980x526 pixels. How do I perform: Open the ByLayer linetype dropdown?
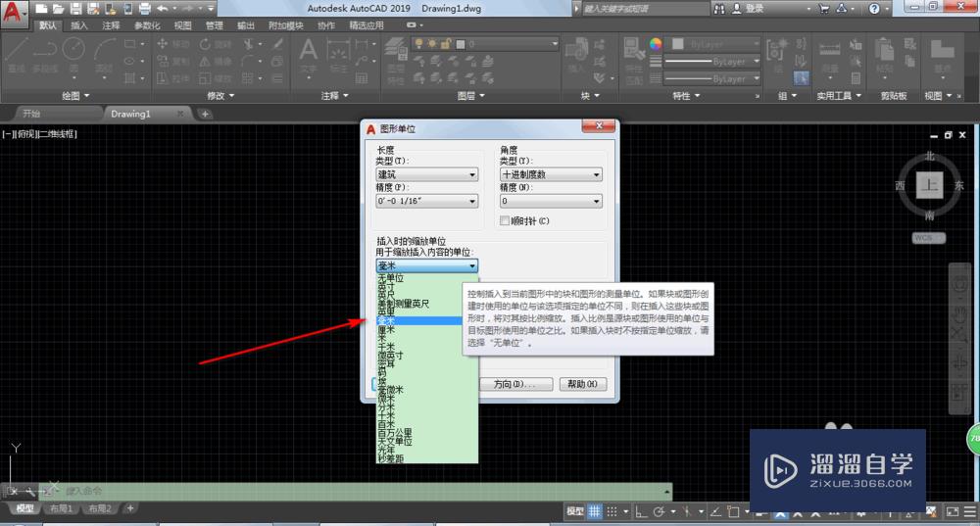(x=711, y=78)
